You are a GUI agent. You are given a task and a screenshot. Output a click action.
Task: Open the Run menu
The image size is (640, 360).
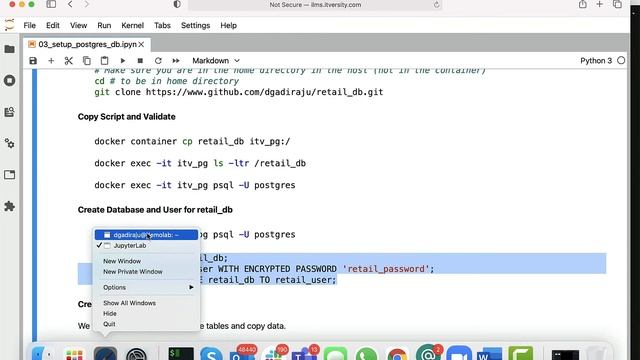(x=104, y=25)
